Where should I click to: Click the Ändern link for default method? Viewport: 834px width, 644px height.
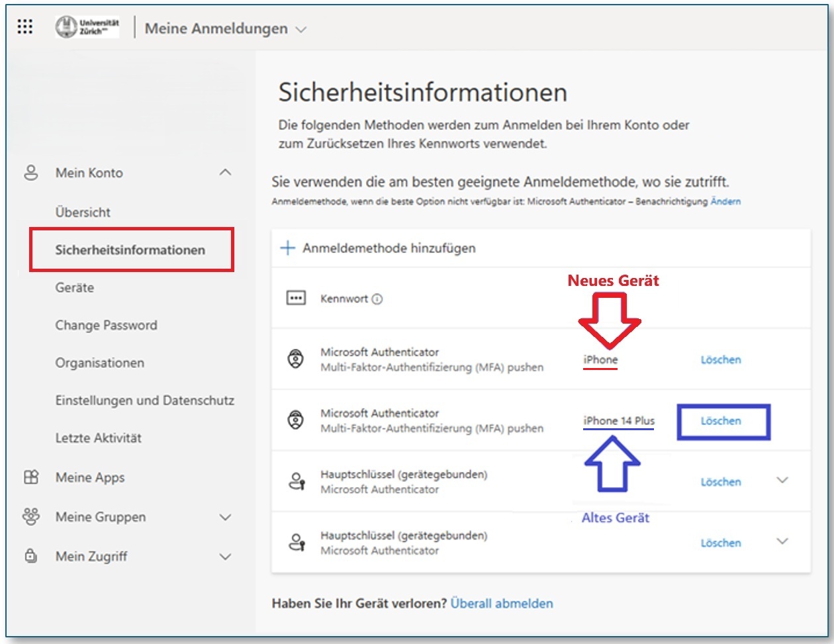[725, 201]
